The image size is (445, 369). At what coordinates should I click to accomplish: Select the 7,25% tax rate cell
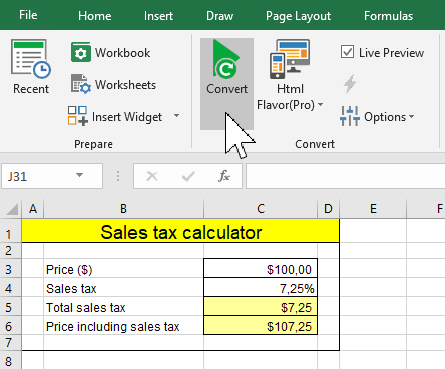[x=261, y=287]
